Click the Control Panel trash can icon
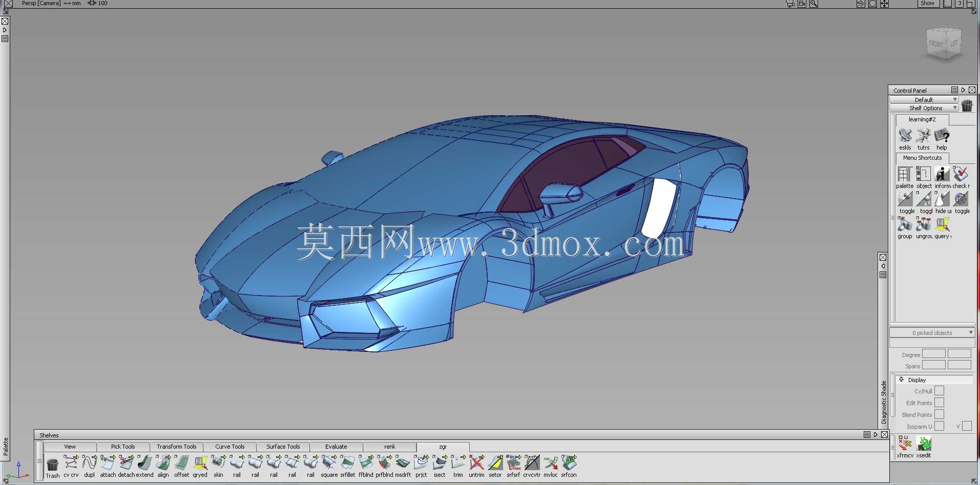The width and height of the screenshot is (980, 485). [967, 106]
